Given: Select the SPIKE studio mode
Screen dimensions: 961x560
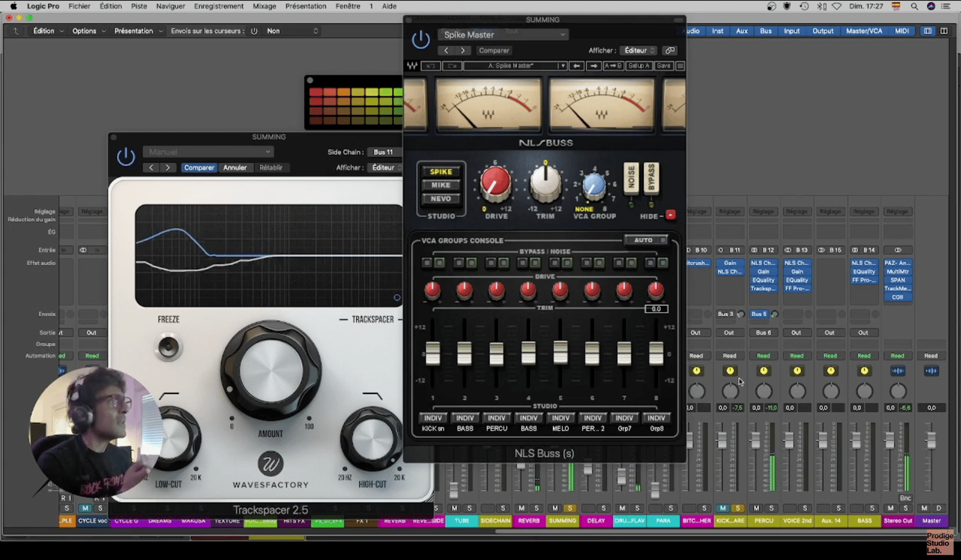Looking at the screenshot, I should [x=441, y=172].
